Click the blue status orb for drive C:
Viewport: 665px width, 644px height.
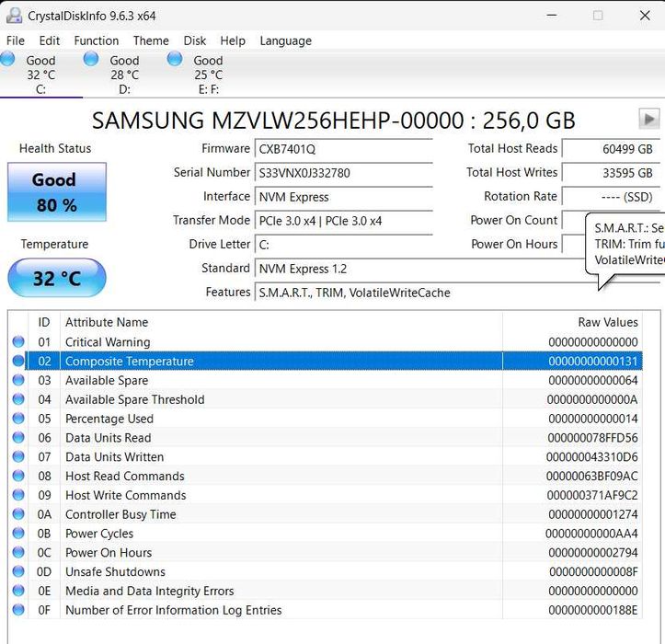point(7,59)
